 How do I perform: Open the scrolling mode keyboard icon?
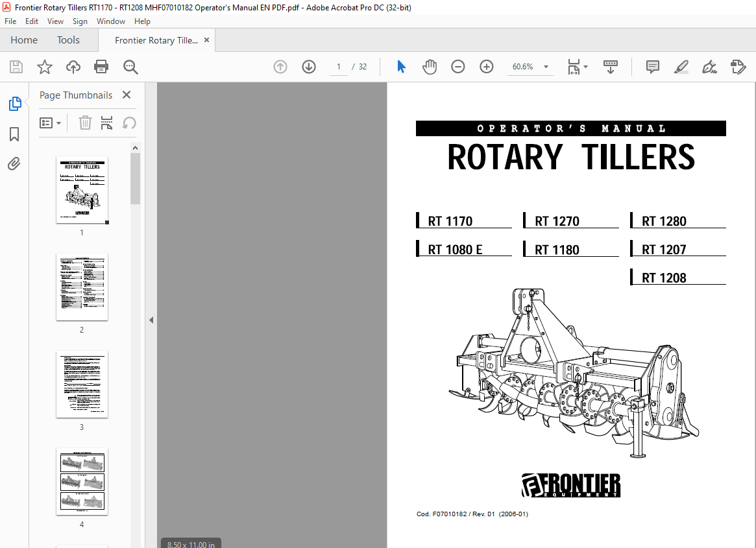point(611,67)
